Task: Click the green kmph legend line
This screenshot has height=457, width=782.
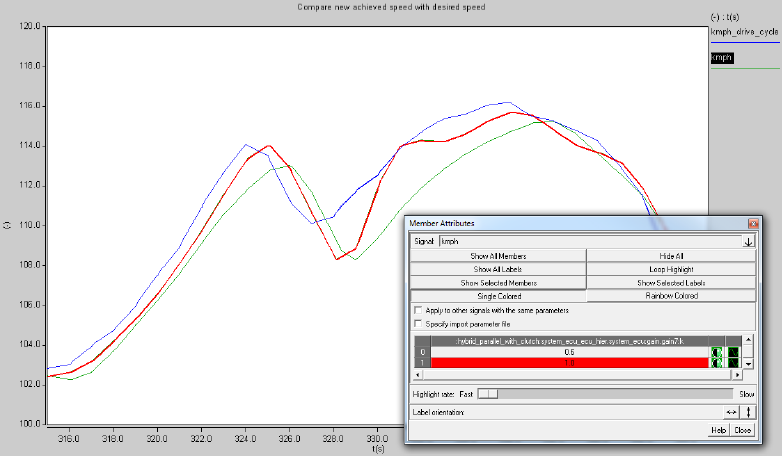Action: point(745,68)
